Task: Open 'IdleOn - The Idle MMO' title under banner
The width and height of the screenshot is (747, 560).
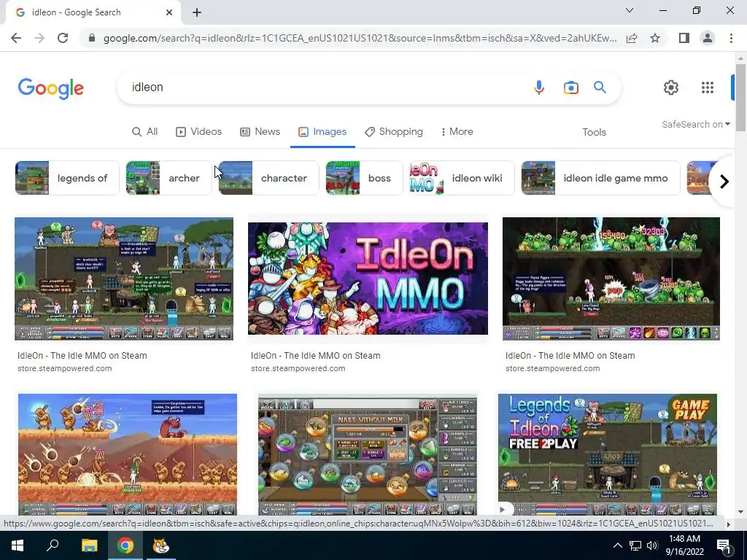Action: [x=315, y=356]
